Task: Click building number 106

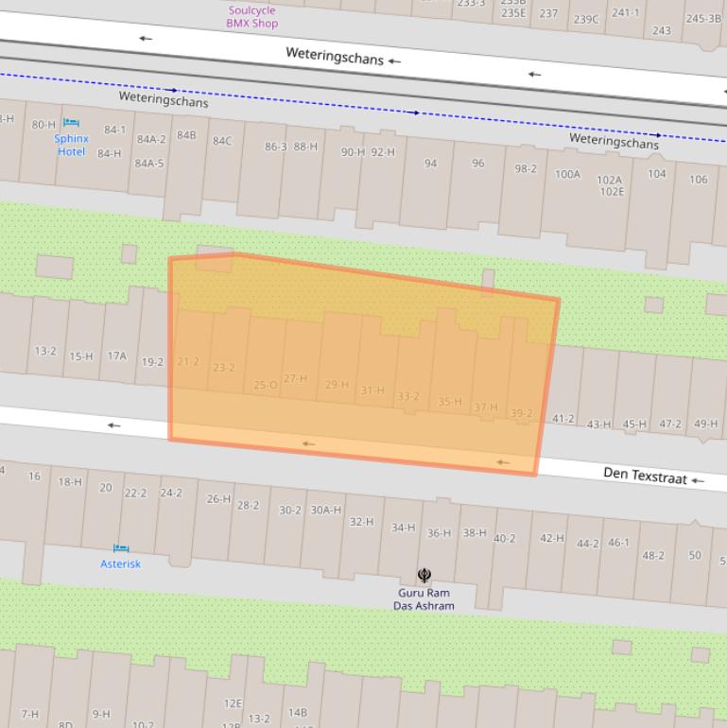Action: click(698, 180)
